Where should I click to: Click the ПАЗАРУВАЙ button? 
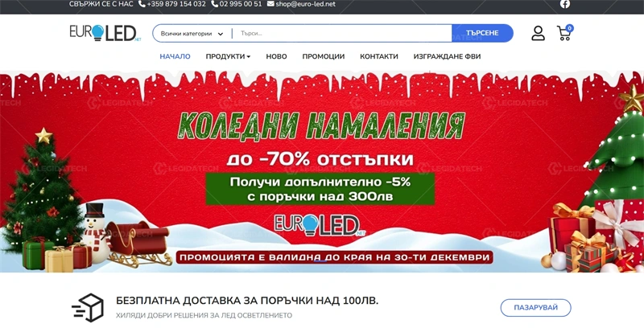pyautogui.click(x=535, y=308)
